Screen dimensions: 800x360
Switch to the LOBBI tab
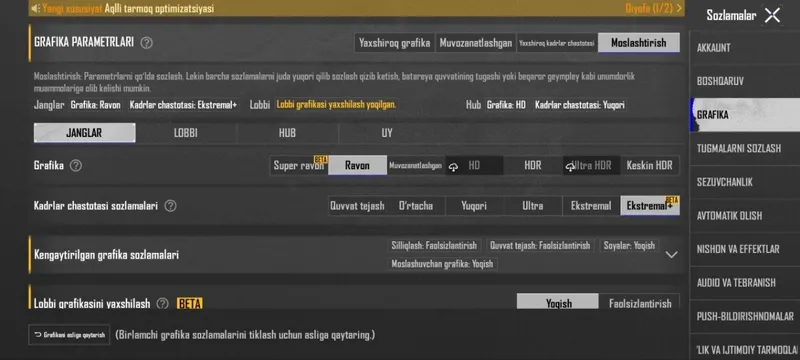[x=186, y=133]
